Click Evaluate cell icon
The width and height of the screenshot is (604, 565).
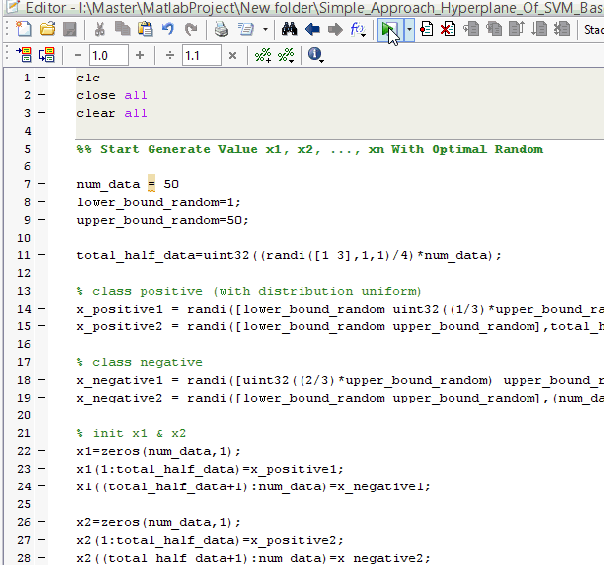click(x=24, y=55)
